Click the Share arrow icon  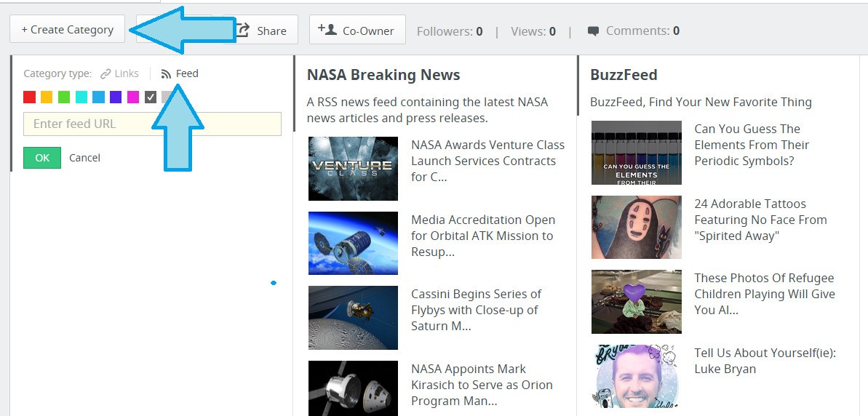tap(243, 31)
